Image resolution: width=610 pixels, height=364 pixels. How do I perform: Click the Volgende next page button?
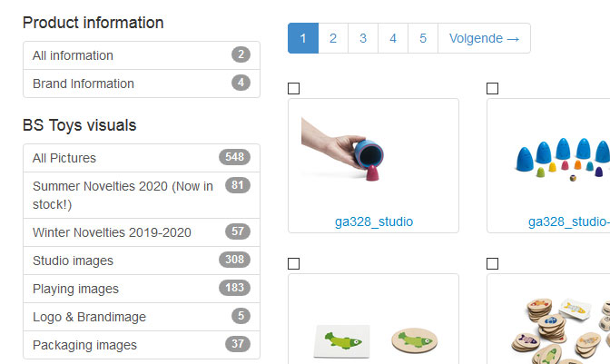point(484,38)
